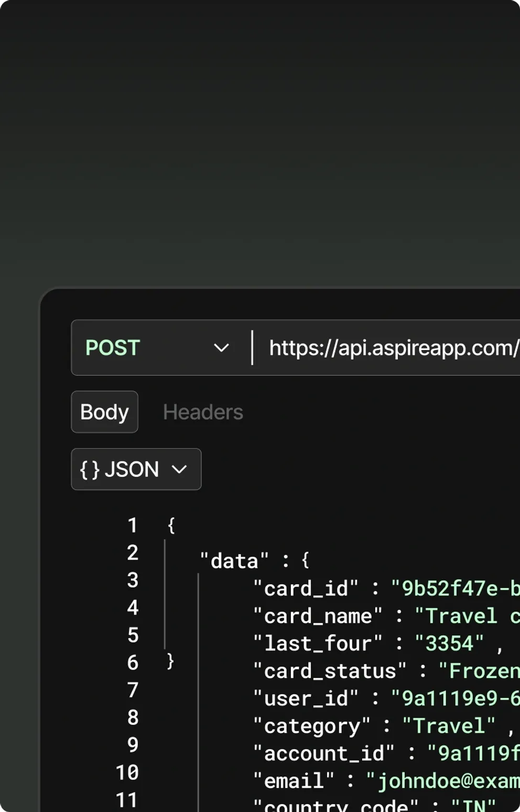520x812 pixels.
Task: Click the "user_id" key
Action: click(x=306, y=698)
